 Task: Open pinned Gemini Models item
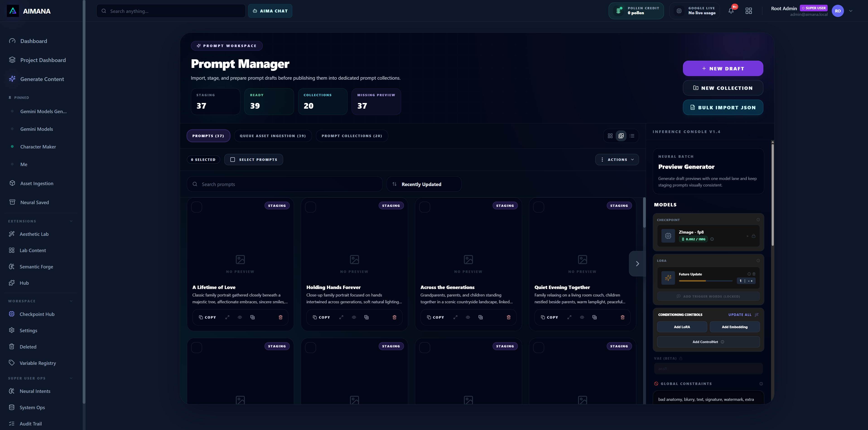pyautogui.click(x=36, y=129)
